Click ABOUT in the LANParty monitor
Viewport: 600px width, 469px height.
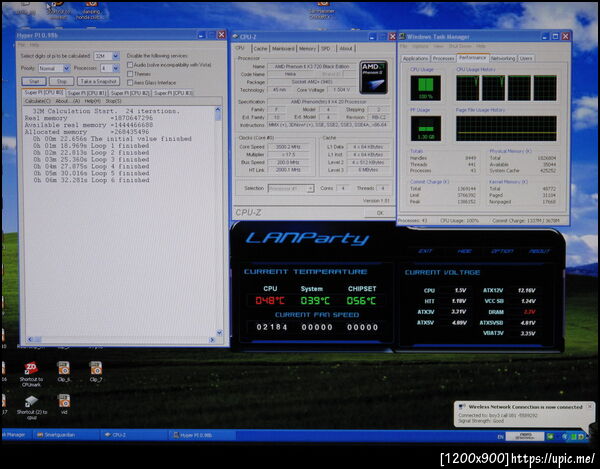(539, 251)
